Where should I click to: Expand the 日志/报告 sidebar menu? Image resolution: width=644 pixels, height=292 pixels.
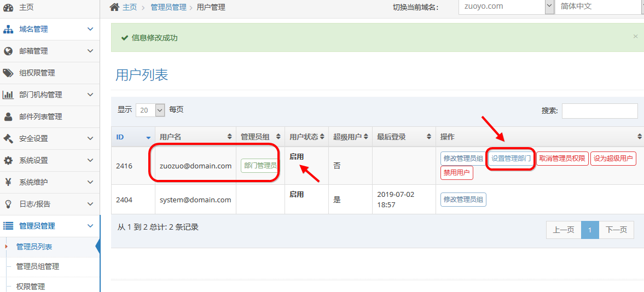pos(49,204)
